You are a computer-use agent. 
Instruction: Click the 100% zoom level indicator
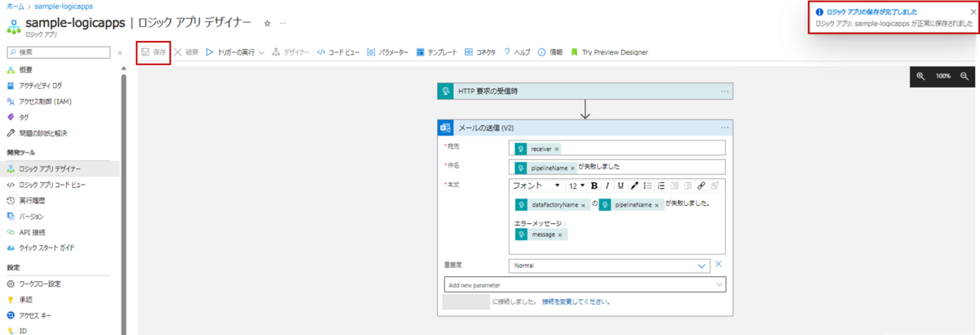click(943, 76)
